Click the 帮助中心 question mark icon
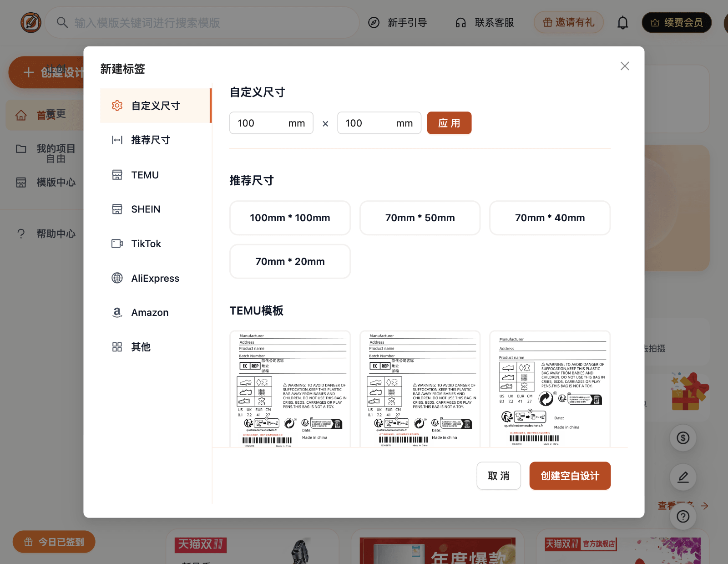This screenshot has height=564, width=728. point(21,234)
